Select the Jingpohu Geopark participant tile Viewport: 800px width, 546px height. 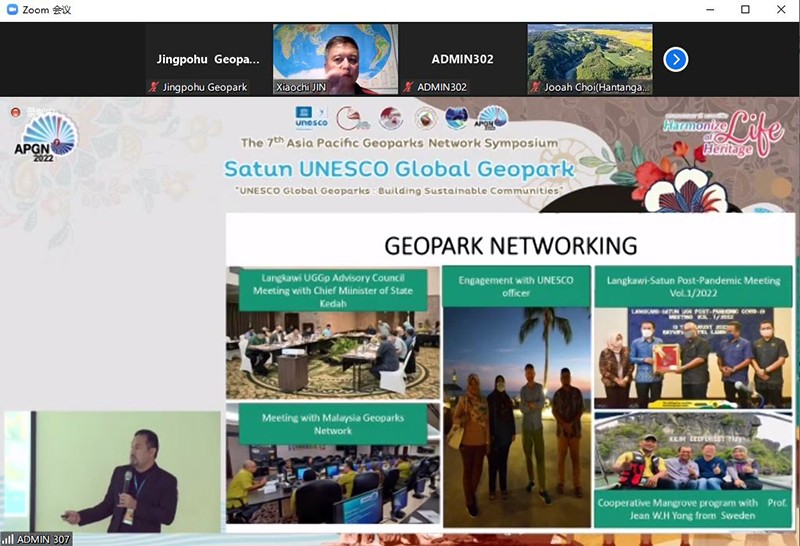[x=208, y=58]
